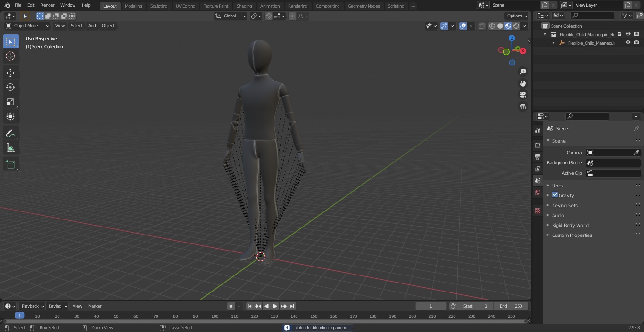Click the eyedropper next to Camera field

click(636, 153)
